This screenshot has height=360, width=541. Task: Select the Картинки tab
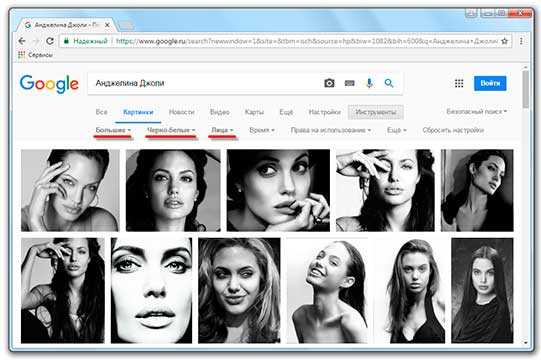coord(138,112)
